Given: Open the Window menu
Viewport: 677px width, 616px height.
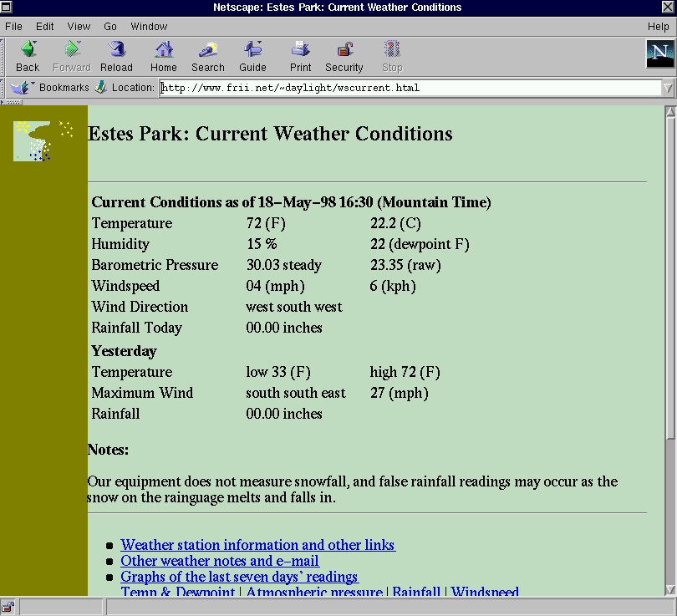Looking at the screenshot, I should 149,26.
